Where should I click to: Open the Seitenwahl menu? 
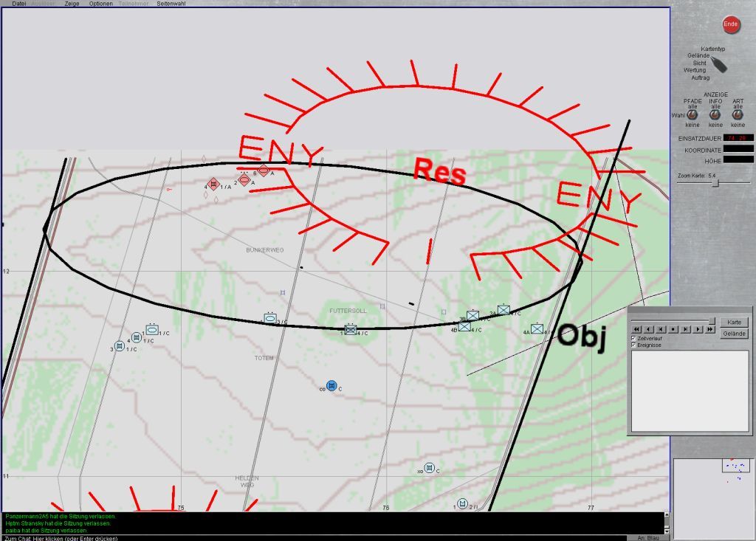tap(171, 4)
